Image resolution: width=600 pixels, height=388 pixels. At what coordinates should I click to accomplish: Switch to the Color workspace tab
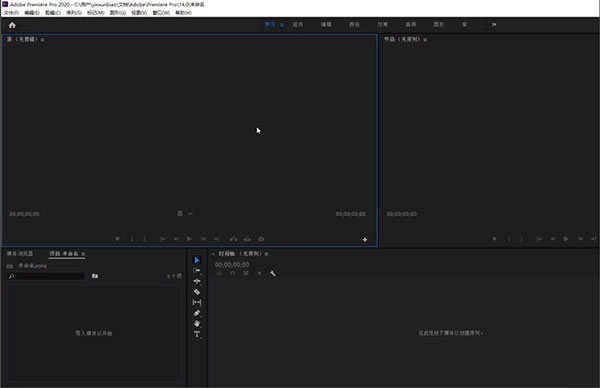[354, 24]
